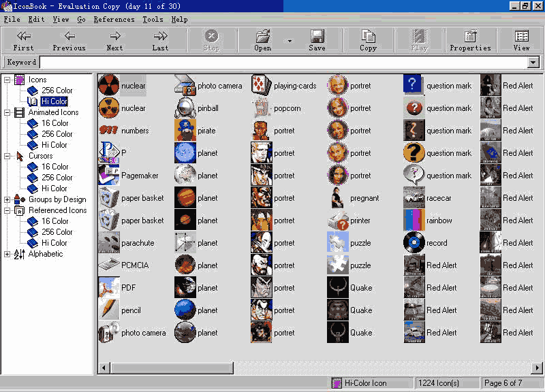Open the Keyword combo box dropdown
Image resolution: width=545 pixels, height=392 pixels.
(533, 63)
